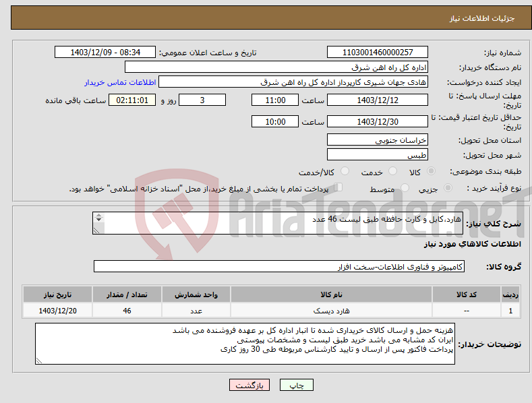Click the نام کالا column header

tap(332, 294)
